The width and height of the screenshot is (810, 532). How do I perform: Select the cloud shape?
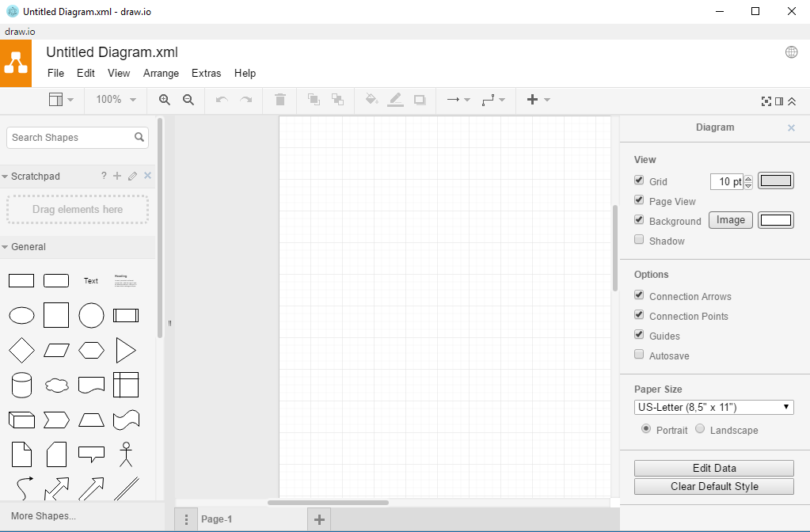point(56,385)
